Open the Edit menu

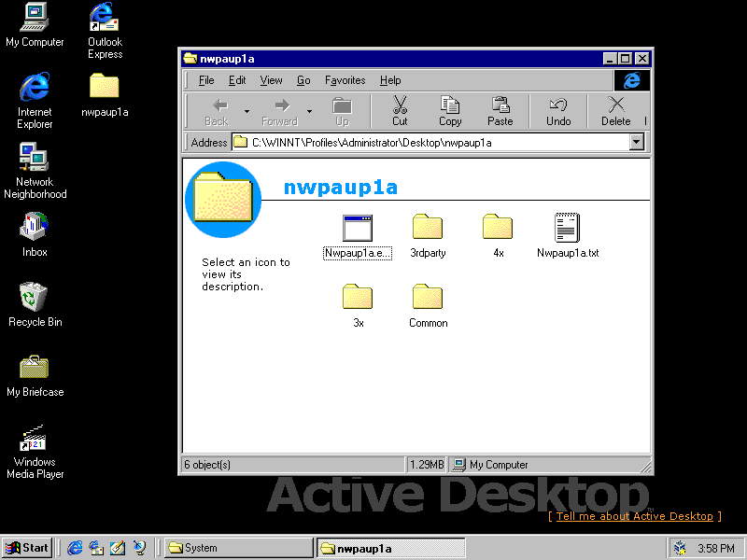(x=237, y=80)
